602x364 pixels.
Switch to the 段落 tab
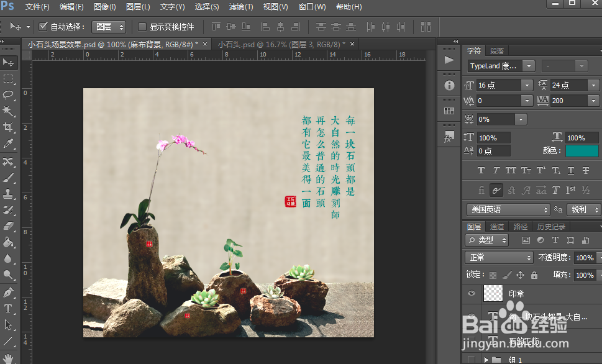(x=497, y=51)
